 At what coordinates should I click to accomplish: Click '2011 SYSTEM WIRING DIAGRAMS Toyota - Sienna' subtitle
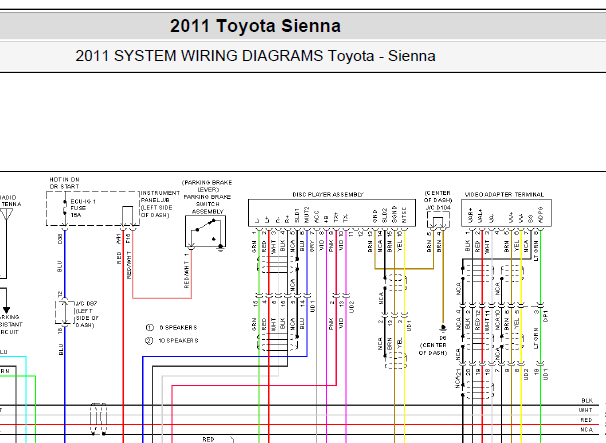tap(255, 56)
